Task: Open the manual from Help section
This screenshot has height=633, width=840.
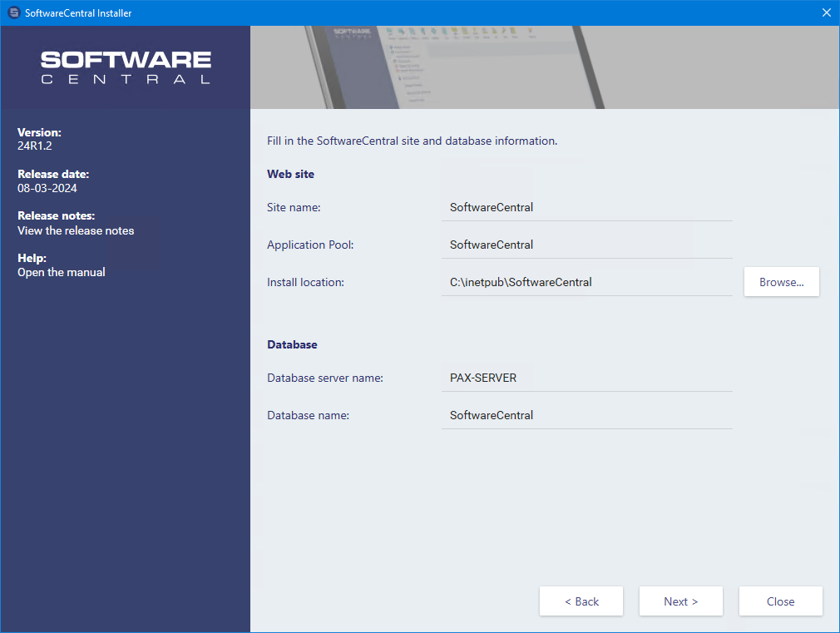Action: point(62,272)
